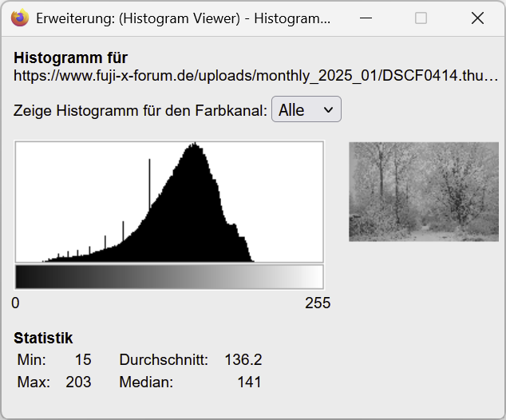Click the Min value 15
506x420 pixels.
click(83, 360)
